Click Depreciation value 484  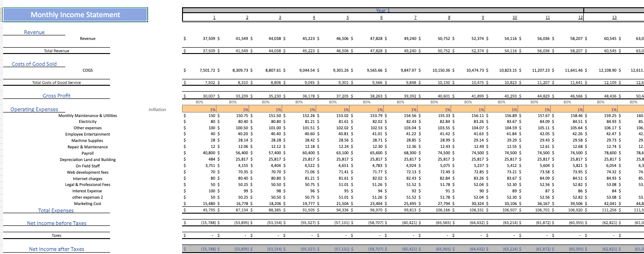tap(213, 160)
